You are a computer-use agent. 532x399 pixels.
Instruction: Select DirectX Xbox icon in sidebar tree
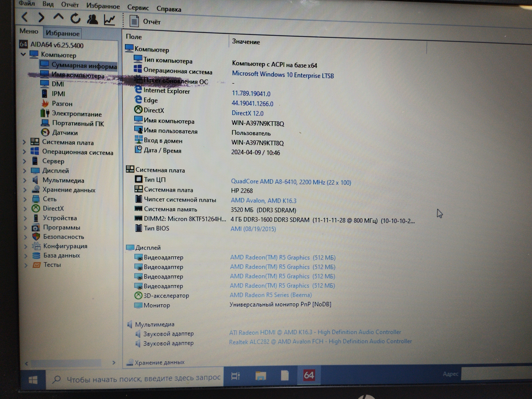(x=36, y=208)
